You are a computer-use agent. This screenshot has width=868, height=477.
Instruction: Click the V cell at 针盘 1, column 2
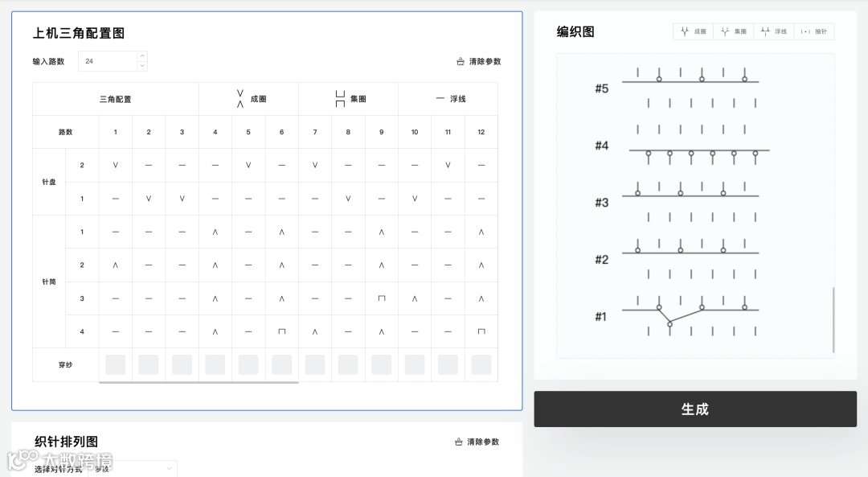click(x=149, y=199)
